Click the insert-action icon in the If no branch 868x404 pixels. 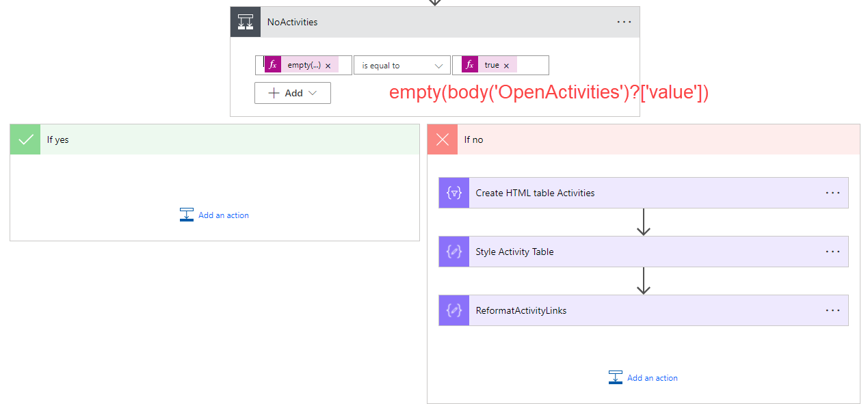(x=615, y=377)
